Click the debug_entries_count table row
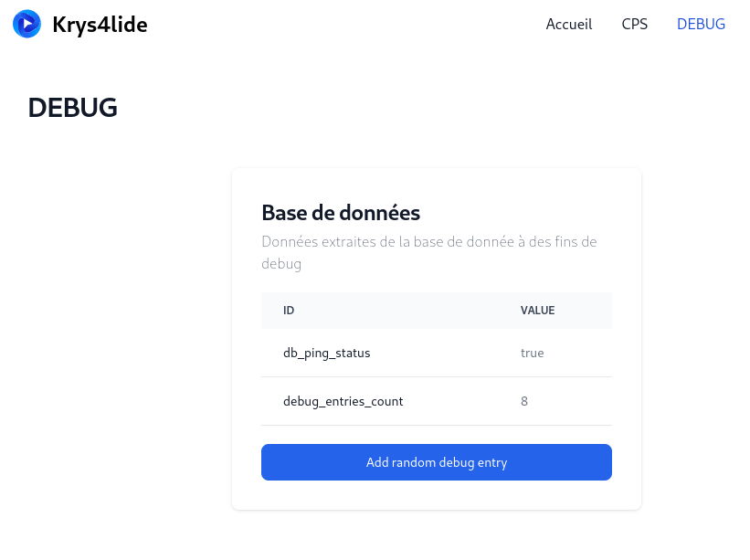750x560 pixels. [x=437, y=401]
